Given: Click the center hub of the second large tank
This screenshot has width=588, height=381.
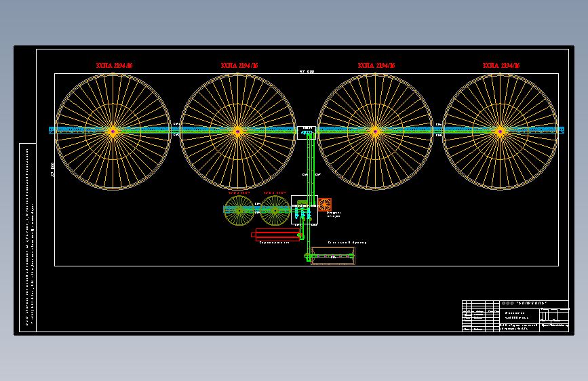Looking at the screenshot, I should click(238, 132).
